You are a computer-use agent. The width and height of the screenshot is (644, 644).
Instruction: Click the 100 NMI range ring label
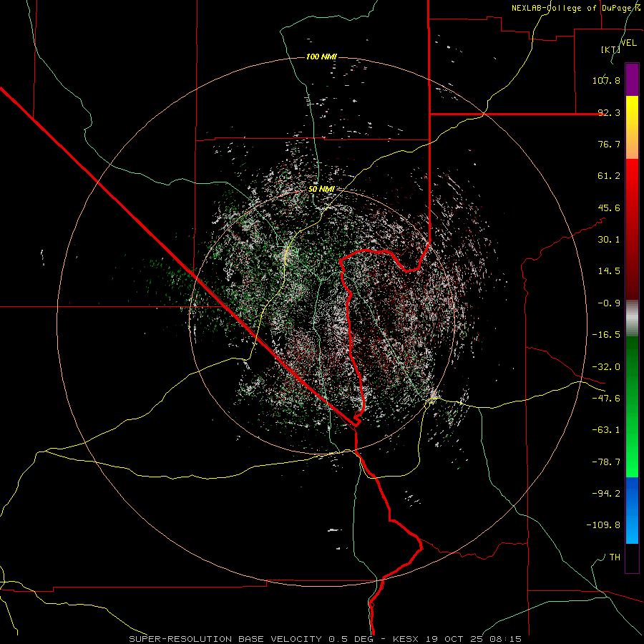click(x=321, y=57)
